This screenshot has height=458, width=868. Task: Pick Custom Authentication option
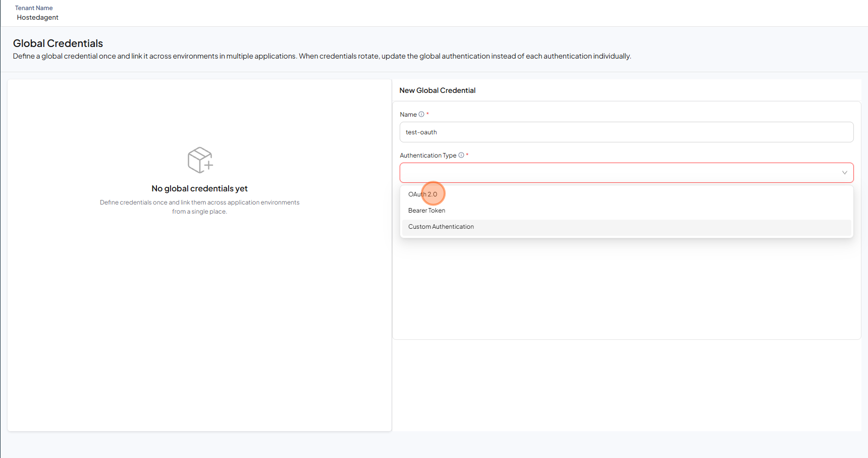(626, 227)
